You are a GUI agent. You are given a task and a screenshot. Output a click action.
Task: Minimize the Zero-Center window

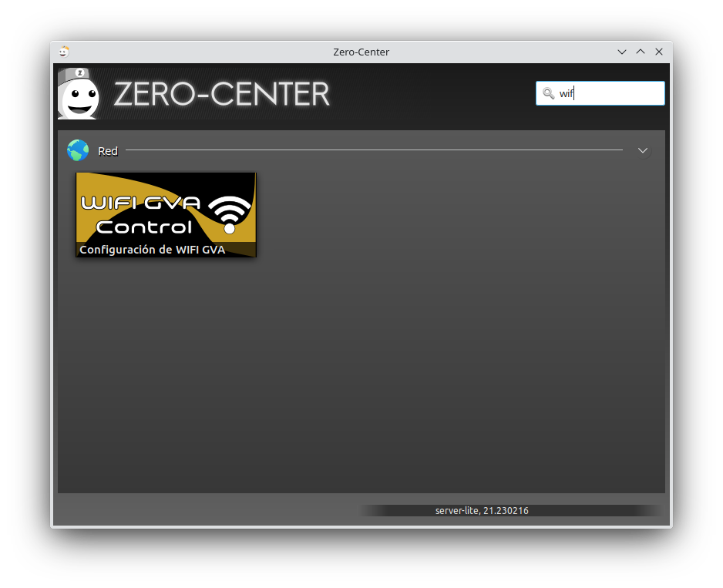622,52
